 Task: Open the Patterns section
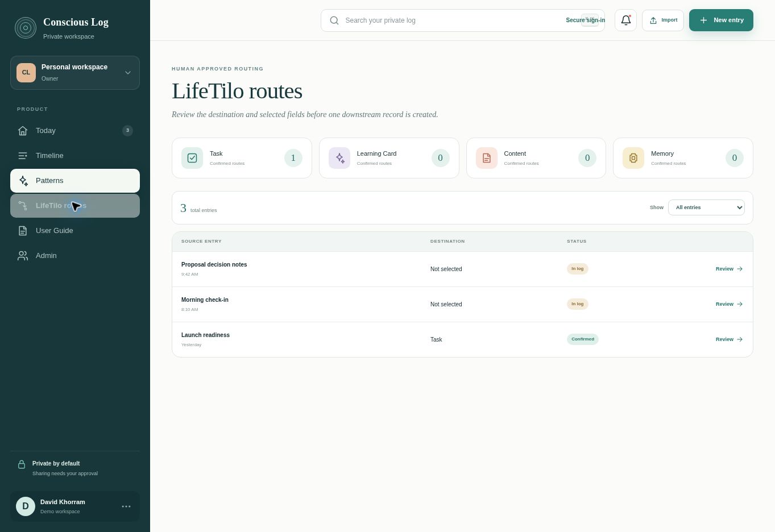[x=75, y=181]
